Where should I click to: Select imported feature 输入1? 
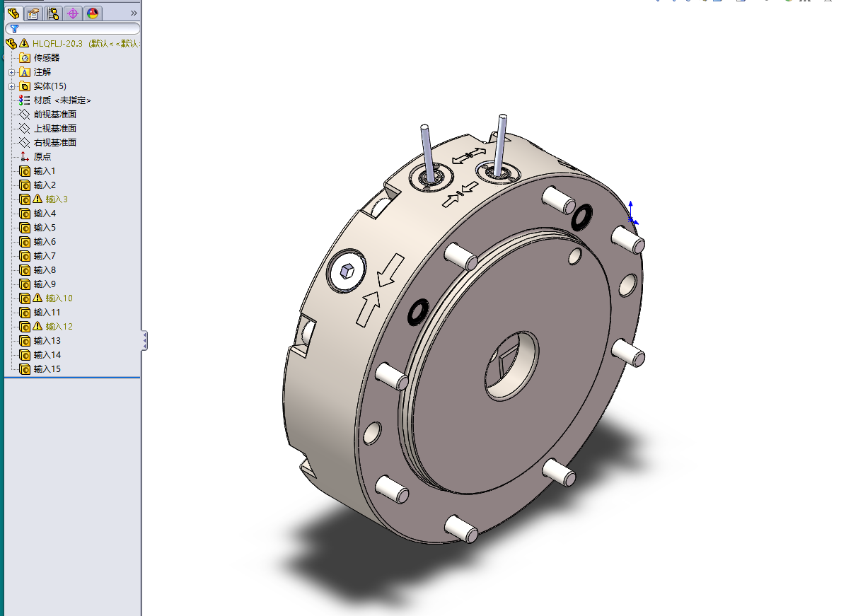(45, 171)
